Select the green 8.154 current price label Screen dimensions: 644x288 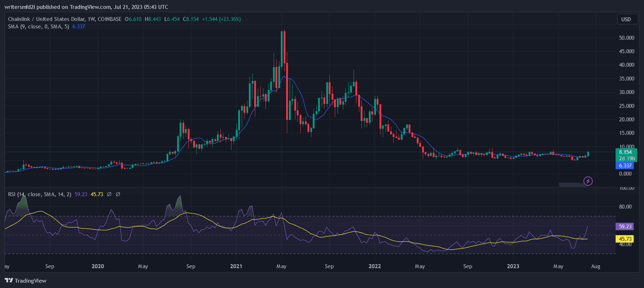coord(626,152)
